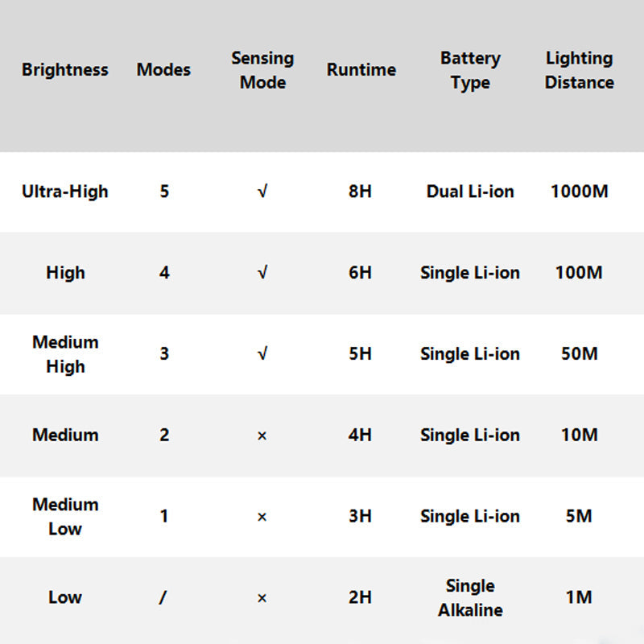This screenshot has height=644, width=644.
Task: Select the Modes column header
Action: 164,70
